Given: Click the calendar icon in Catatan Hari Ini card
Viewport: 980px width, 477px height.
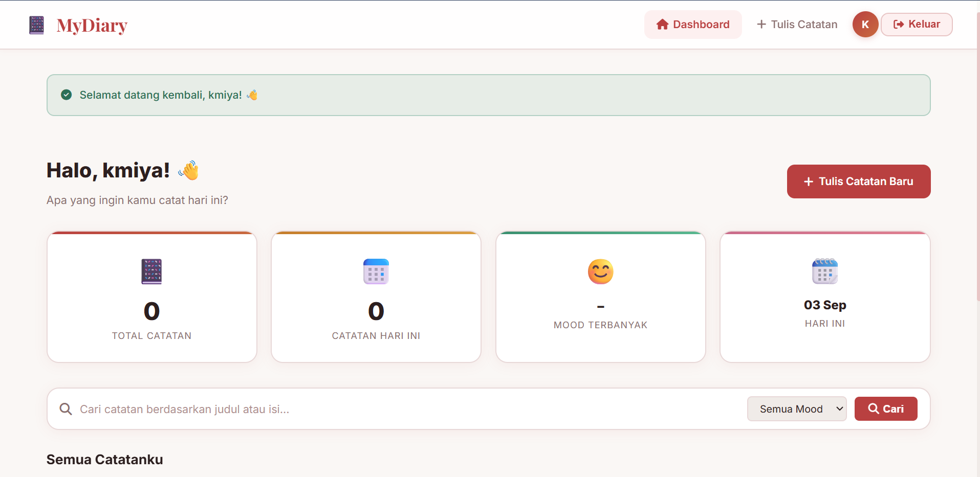Looking at the screenshot, I should tap(376, 271).
